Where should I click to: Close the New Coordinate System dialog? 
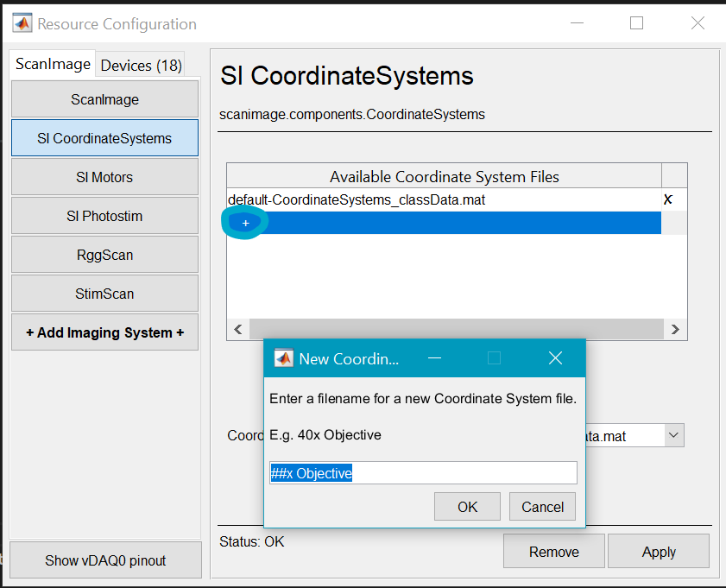tap(555, 358)
